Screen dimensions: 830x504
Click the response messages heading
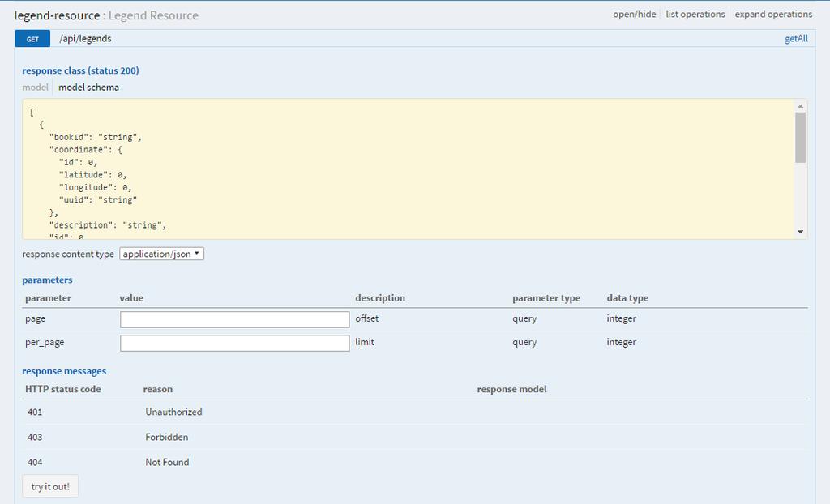coord(64,372)
